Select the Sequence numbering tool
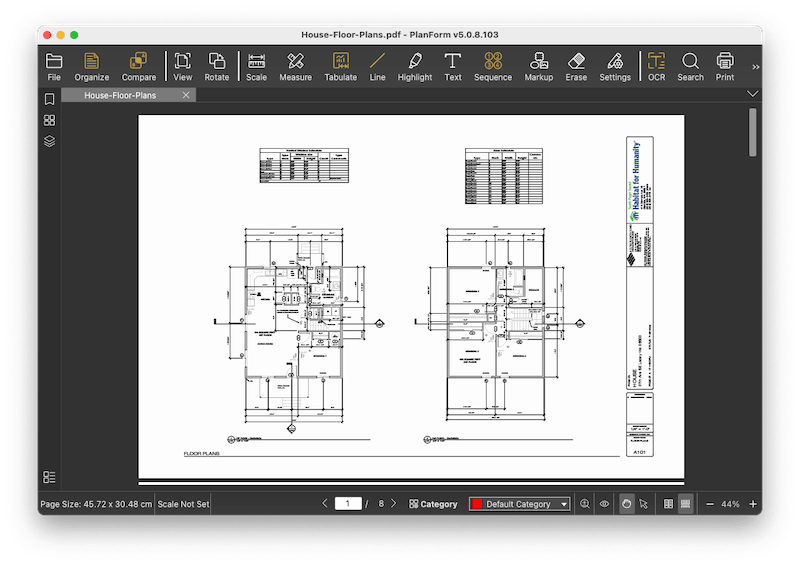Viewport: 800px width, 565px height. coord(493,67)
